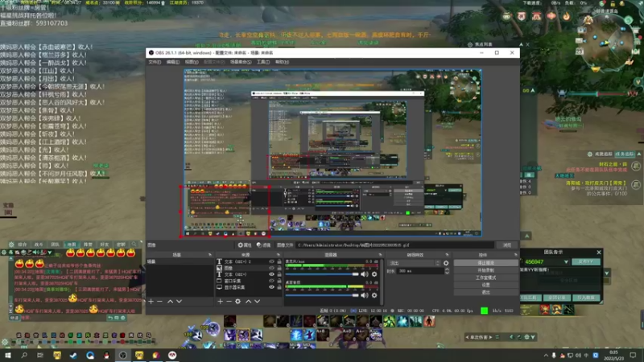Add a new scene in Scenes panel

coord(151,301)
